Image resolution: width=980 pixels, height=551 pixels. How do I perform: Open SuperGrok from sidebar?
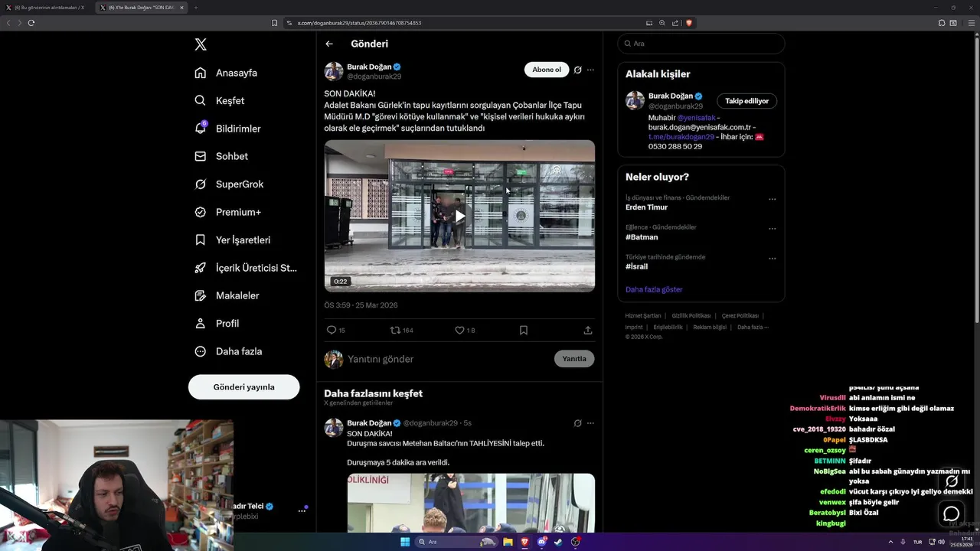(x=229, y=184)
